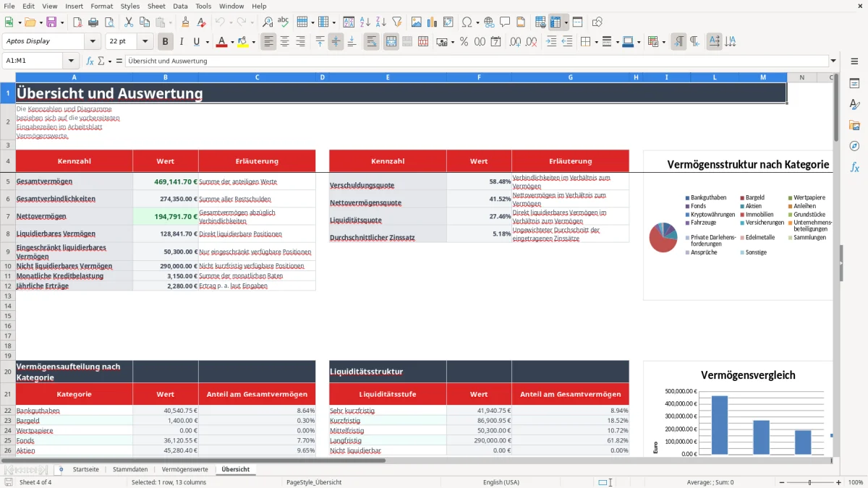Click the Export as PDF icon
The width and height of the screenshot is (868, 488).
click(77, 22)
